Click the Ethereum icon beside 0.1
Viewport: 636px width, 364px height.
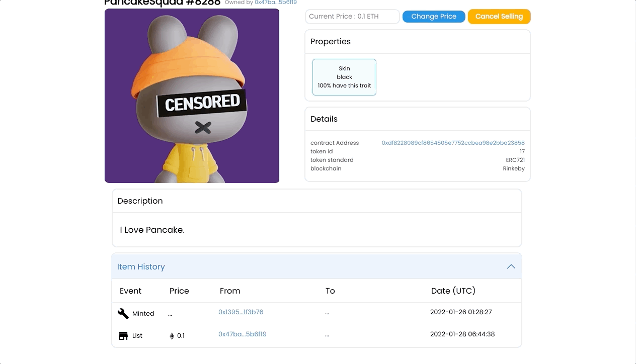(x=172, y=336)
